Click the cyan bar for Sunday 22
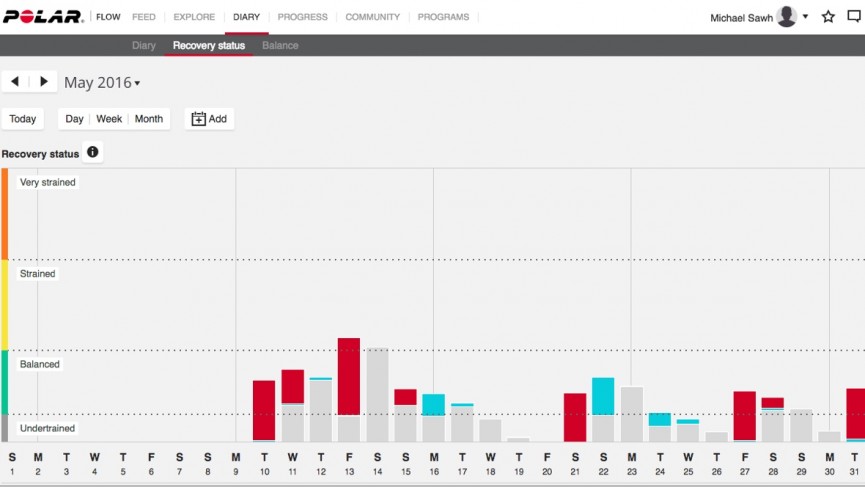Image resolution: width=865 pixels, height=487 pixels. (603, 396)
